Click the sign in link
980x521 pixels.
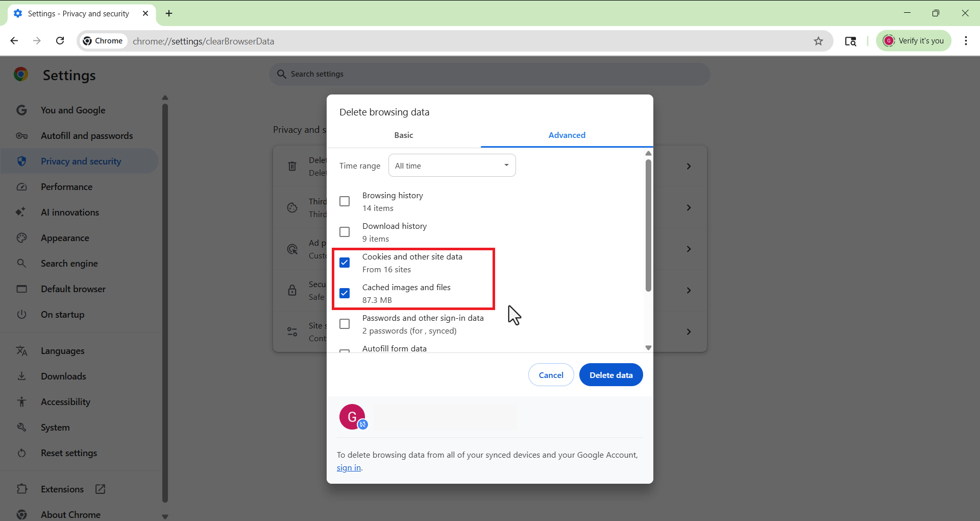pos(349,468)
